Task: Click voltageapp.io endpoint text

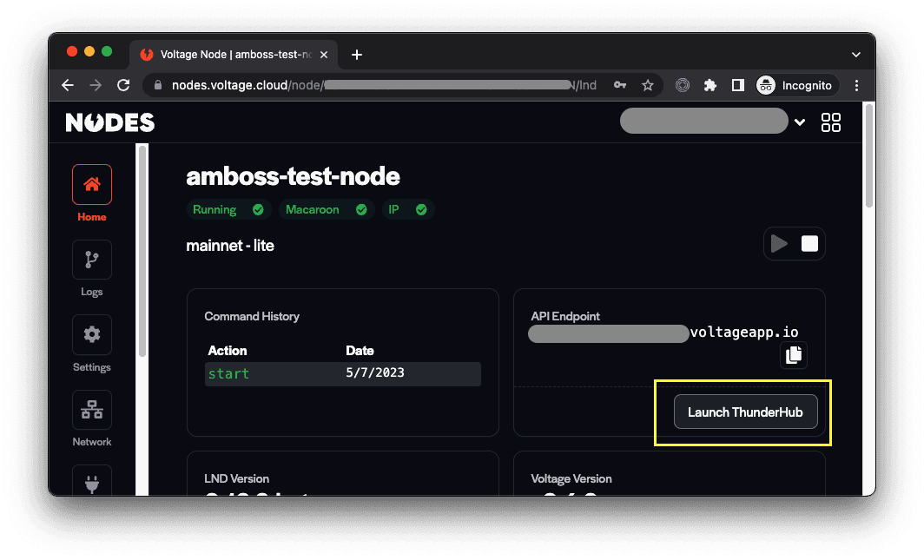Action: click(744, 333)
